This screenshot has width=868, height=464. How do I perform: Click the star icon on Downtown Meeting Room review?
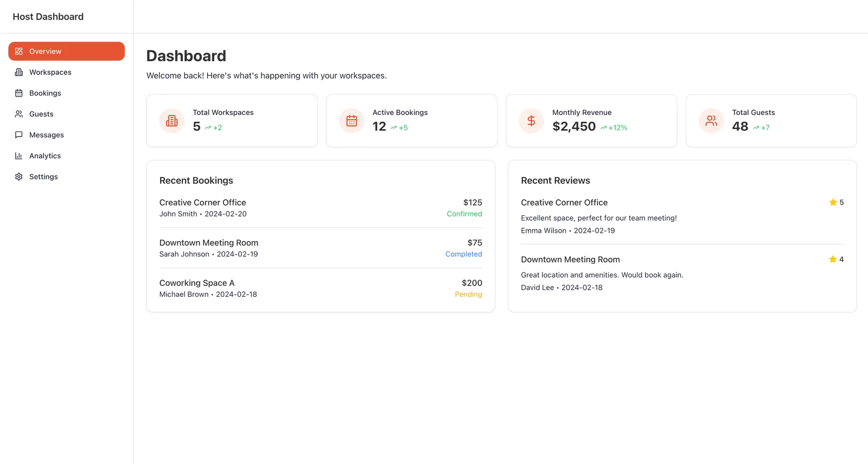(833, 259)
